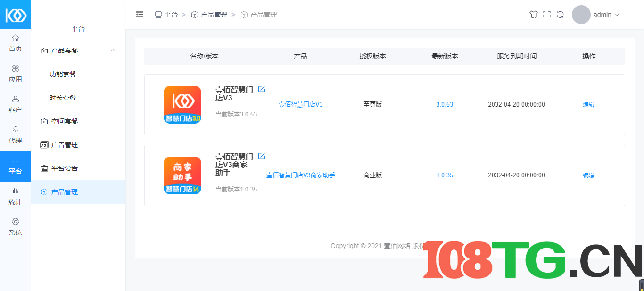This screenshot has width=644, height=291.
Task: Open 平台公告 in the sidebar
Action: tap(65, 168)
